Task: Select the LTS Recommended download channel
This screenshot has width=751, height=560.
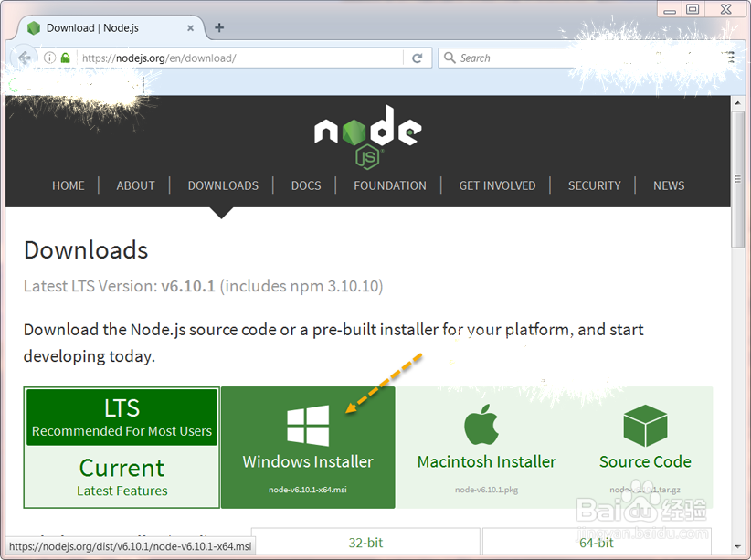Action: pyautogui.click(x=121, y=417)
